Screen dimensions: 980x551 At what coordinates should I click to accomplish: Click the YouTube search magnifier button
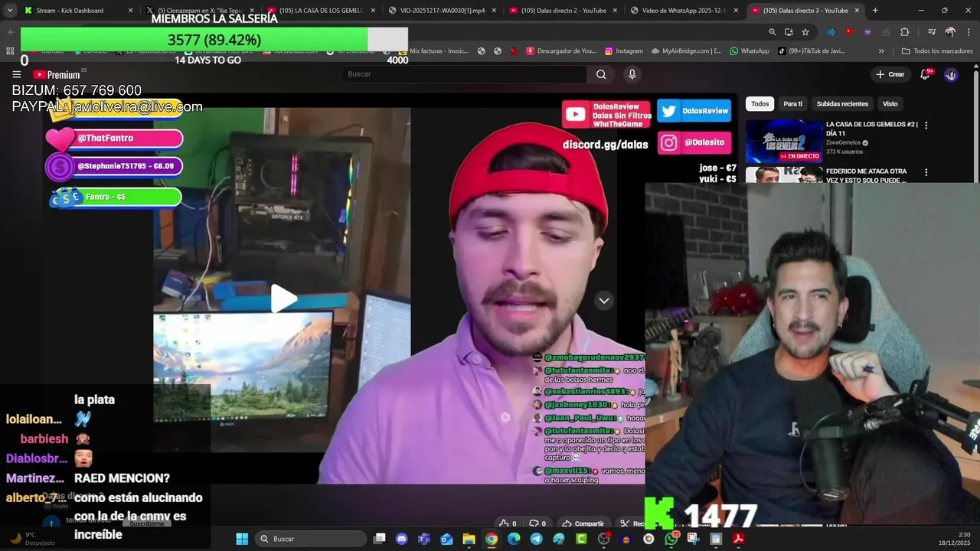(x=601, y=74)
